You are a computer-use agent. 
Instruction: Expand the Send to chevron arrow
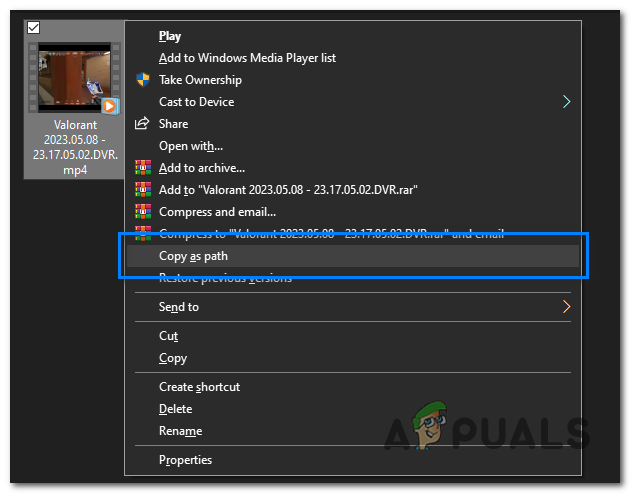pyautogui.click(x=566, y=307)
